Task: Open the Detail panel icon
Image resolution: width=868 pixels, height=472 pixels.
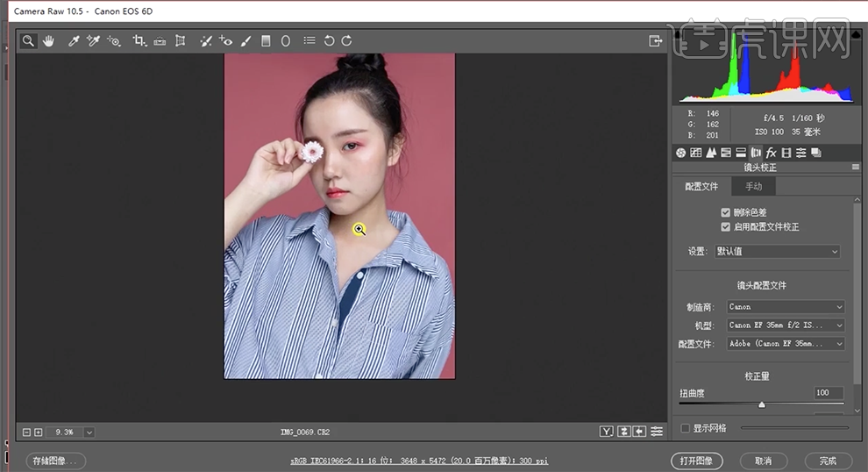Action: tap(711, 153)
